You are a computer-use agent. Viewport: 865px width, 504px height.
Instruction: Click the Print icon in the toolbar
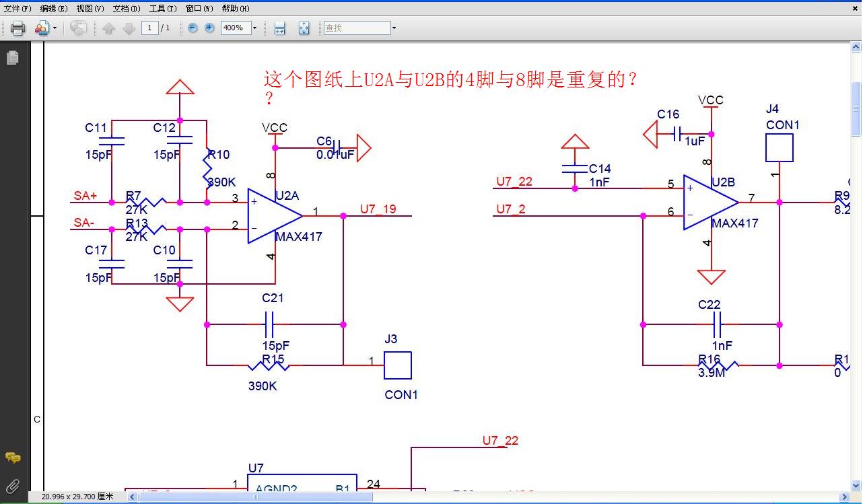tap(18, 28)
